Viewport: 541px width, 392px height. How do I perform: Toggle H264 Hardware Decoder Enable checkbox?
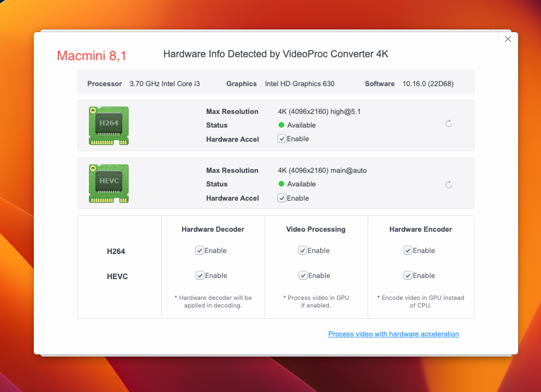(200, 251)
